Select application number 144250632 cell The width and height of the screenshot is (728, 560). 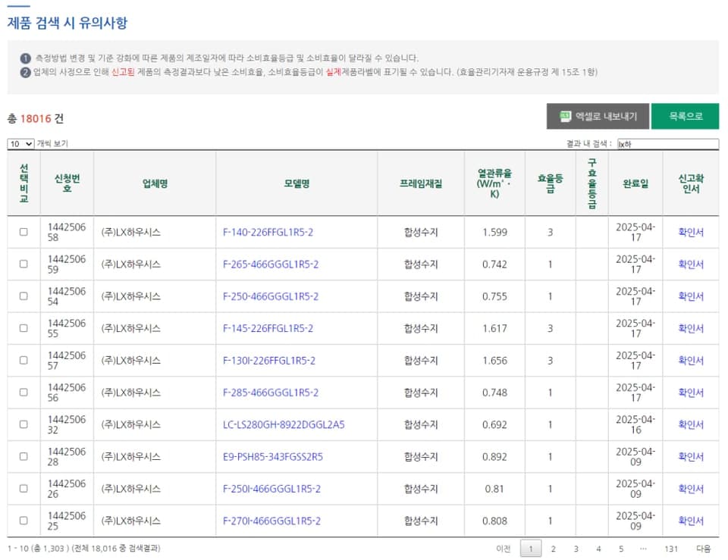click(x=67, y=424)
